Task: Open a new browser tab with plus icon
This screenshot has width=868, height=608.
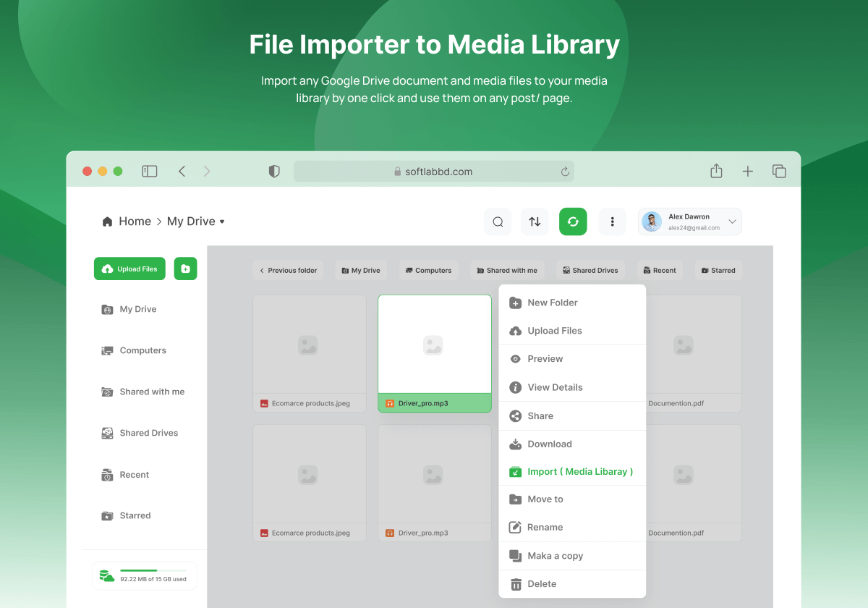Action: (748, 172)
